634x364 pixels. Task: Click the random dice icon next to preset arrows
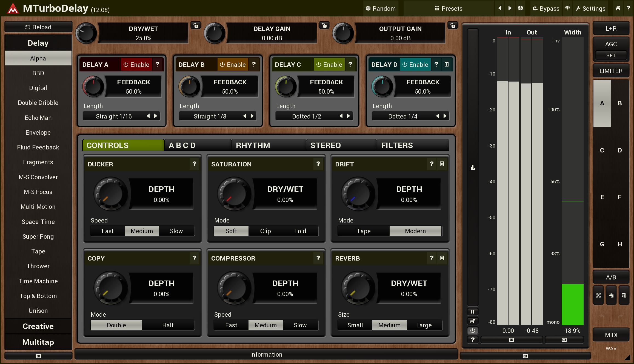(520, 8)
